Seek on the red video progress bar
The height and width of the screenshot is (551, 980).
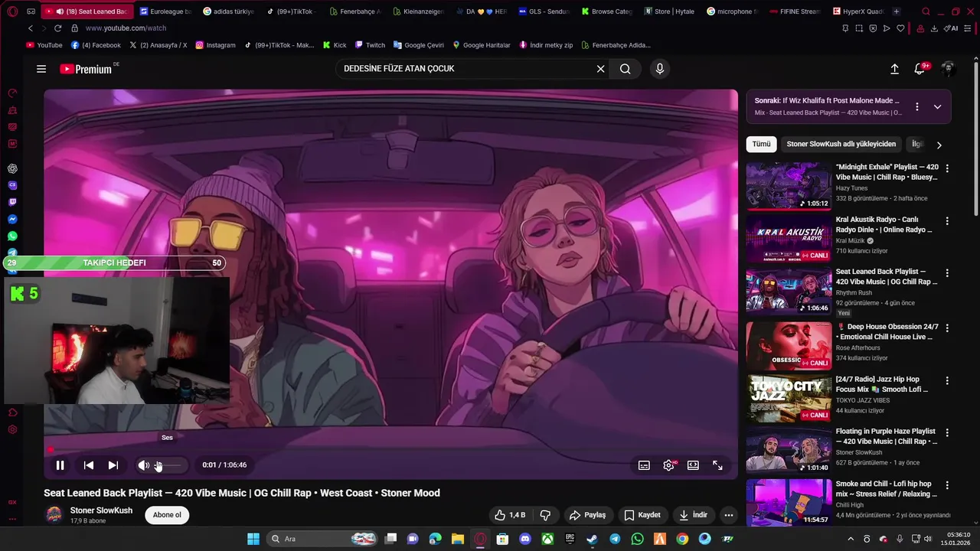(x=390, y=449)
